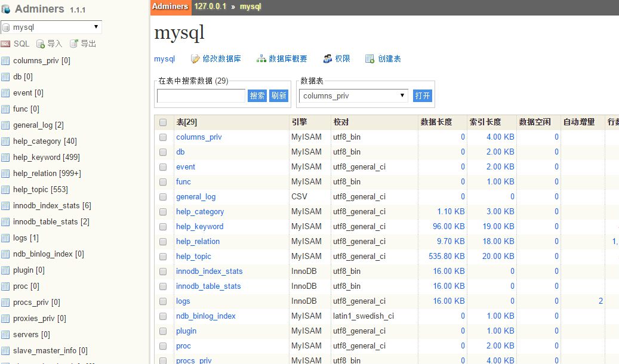Click the table icon beside ndb_binlog_index in sidebar

tap(5, 254)
